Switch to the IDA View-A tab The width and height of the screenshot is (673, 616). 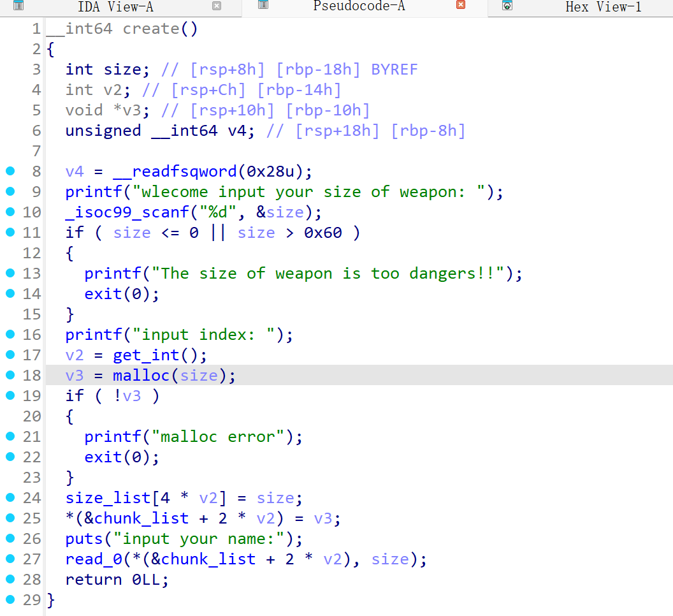coord(115,7)
